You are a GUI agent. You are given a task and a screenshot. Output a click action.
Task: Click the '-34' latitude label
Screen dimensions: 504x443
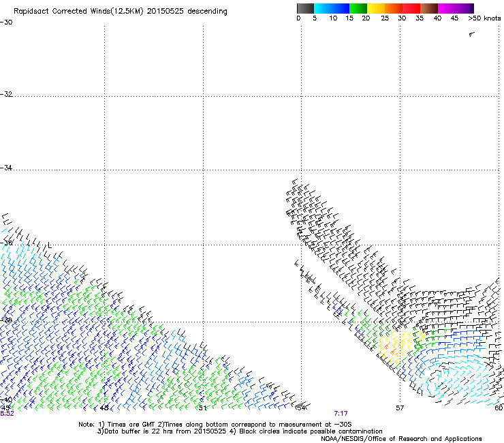(6, 168)
